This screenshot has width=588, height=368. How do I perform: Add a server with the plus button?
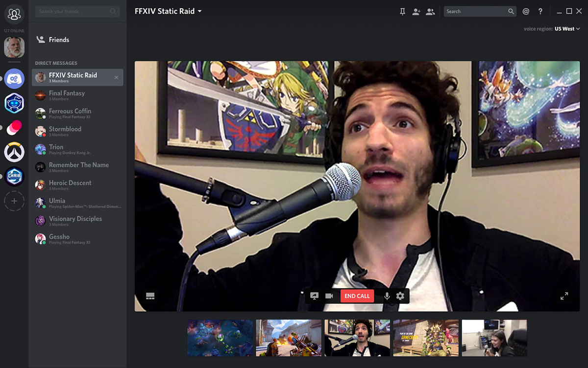(14, 201)
